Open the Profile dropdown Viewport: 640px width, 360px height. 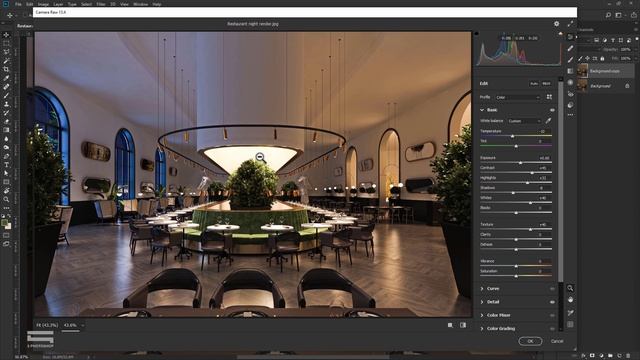(518, 97)
